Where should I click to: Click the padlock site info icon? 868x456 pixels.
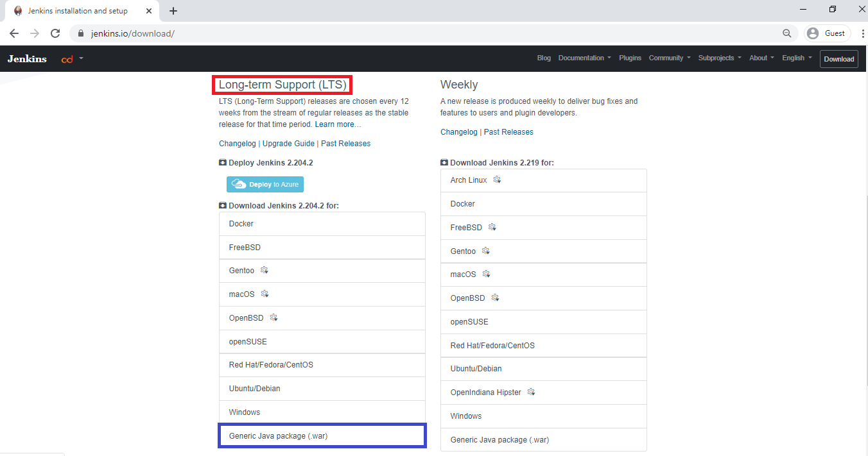(x=81, y=33)
